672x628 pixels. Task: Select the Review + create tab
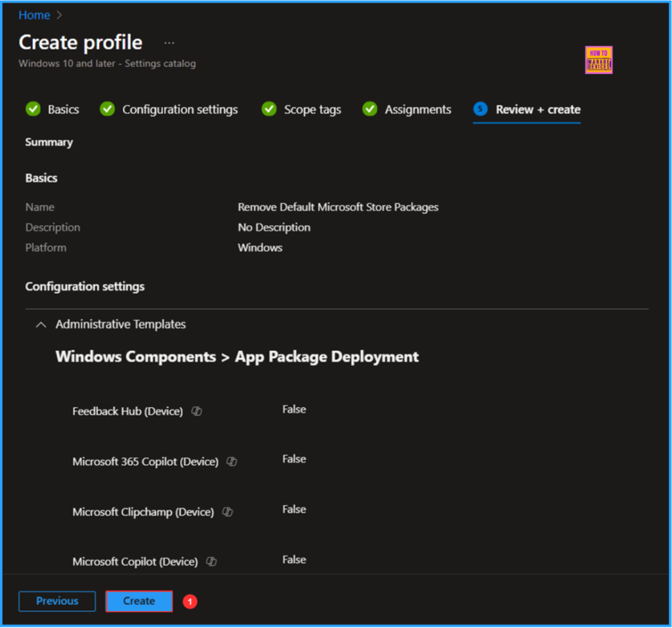(537, 110)
